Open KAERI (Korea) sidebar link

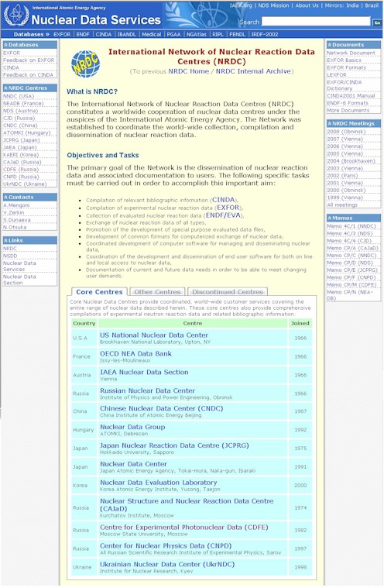tap(21, 155)
